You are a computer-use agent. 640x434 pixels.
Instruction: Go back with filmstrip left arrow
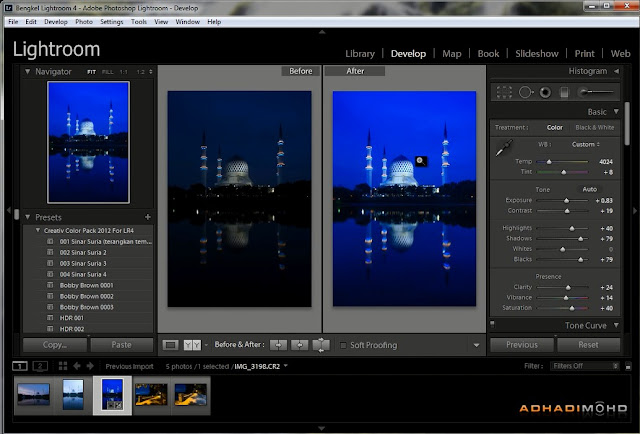[77, 366]
